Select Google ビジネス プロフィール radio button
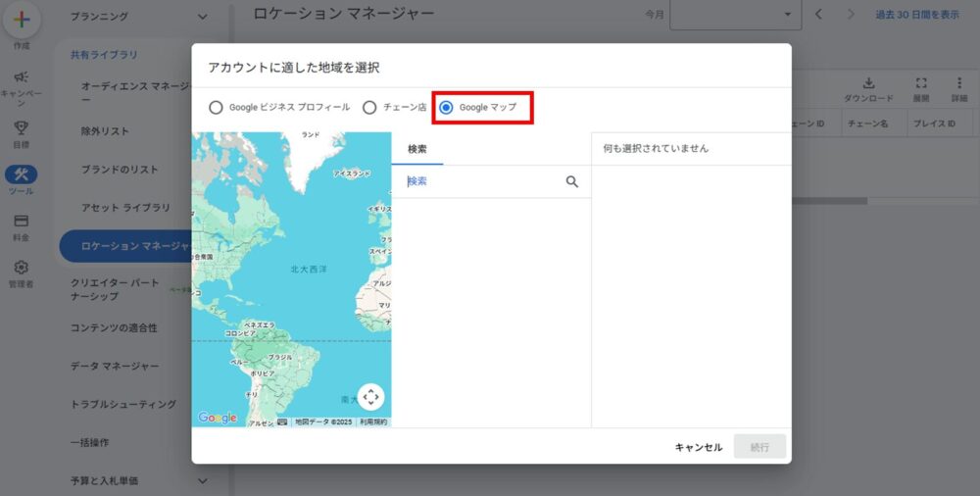Image resolution: width=980 pixels, height=496 pixels. coord(216,107)
